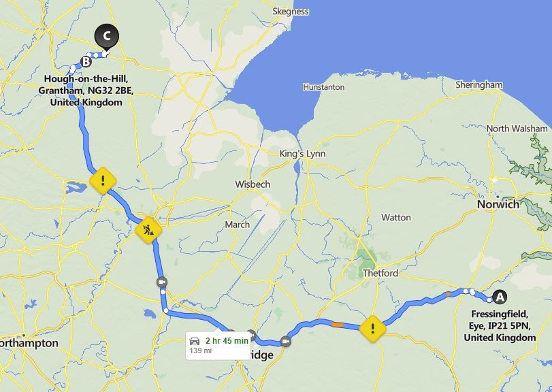Open the roadworks warning icon on the route
Image resolution: width=552 pixels, height=392 pixels.
(148, 230)
